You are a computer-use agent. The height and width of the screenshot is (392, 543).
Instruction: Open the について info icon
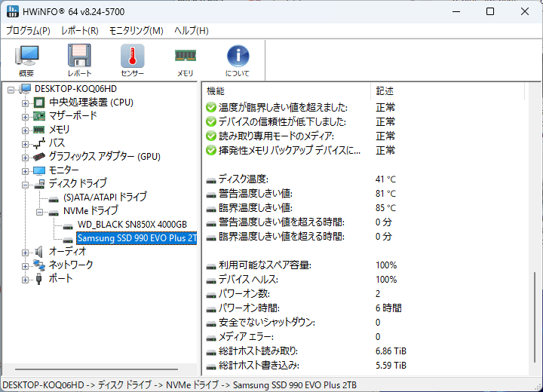click(x=238, y=60)
